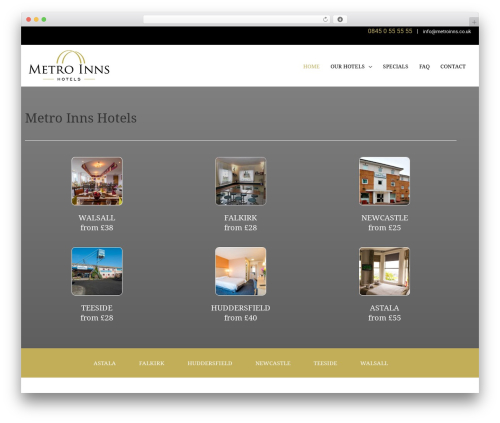
Task: Select the Astala hotel thumbnail
Action: (x=384, y=271)
